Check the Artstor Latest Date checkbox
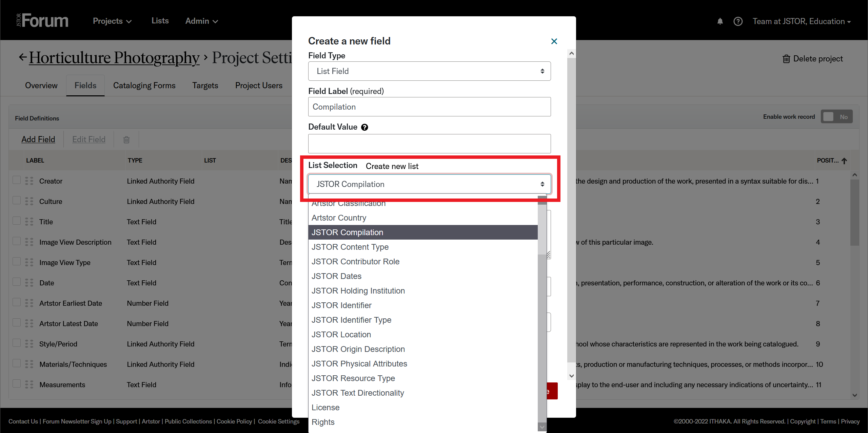This screenshot has height=433, width=868. coord(17,322)
